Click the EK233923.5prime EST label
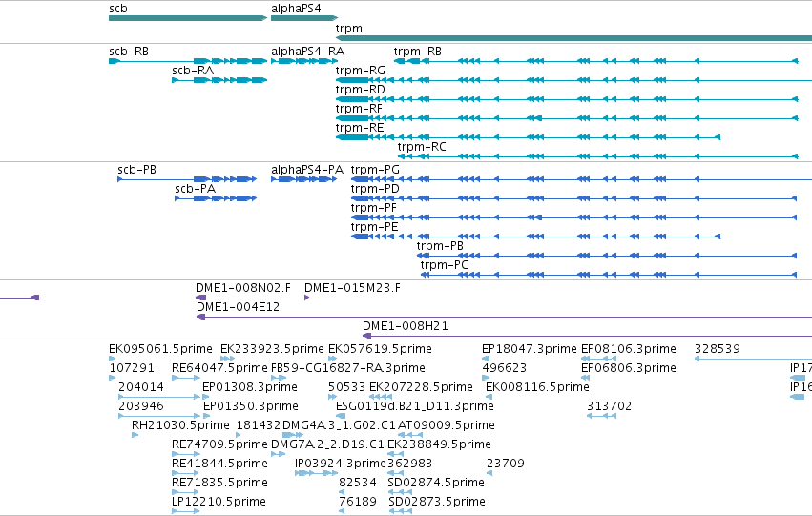 click(x=272, y=349)
